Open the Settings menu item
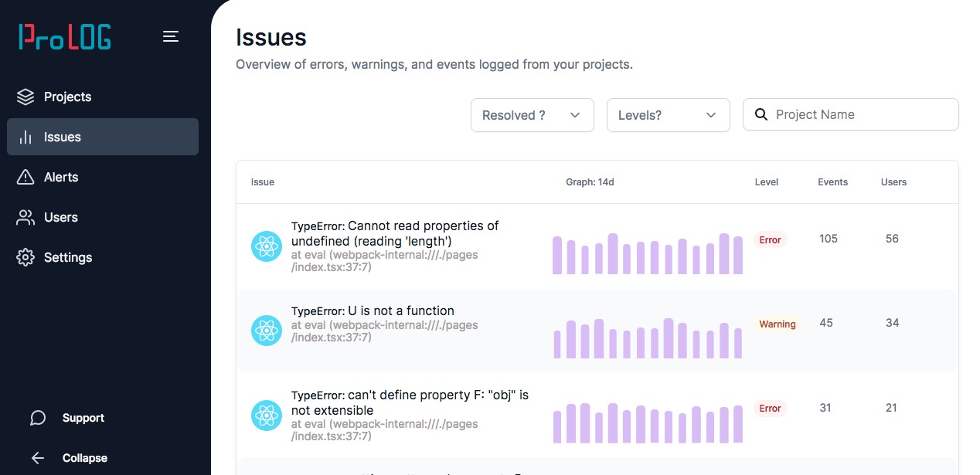 pos(103,257)
